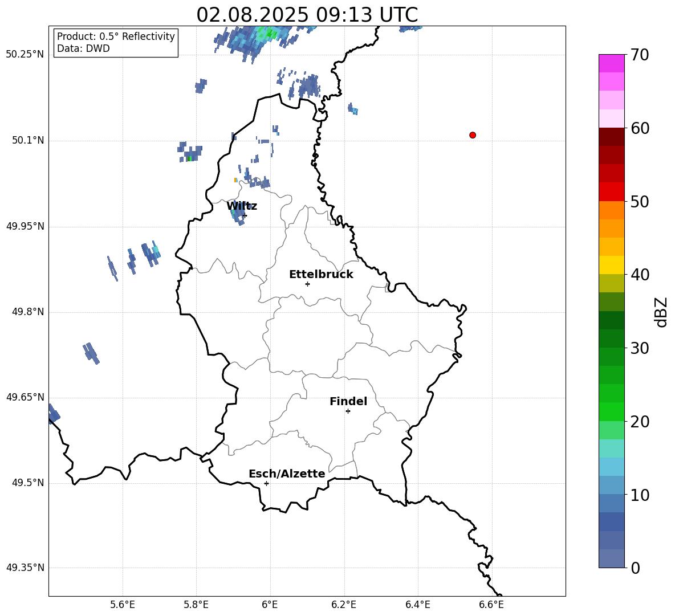The image size is (675, 616).
Task: Click the 40 value on the colorbar
Action: [640, 275]
